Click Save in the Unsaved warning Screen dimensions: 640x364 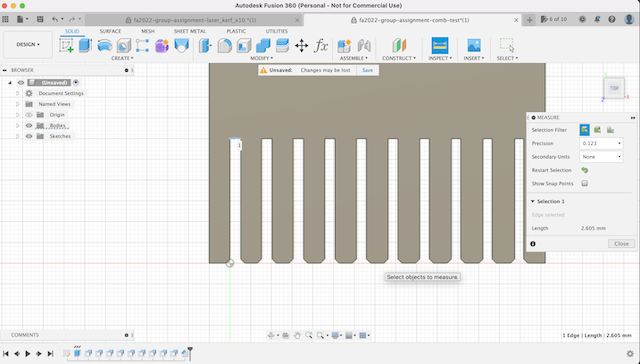(x=367, y=70)
